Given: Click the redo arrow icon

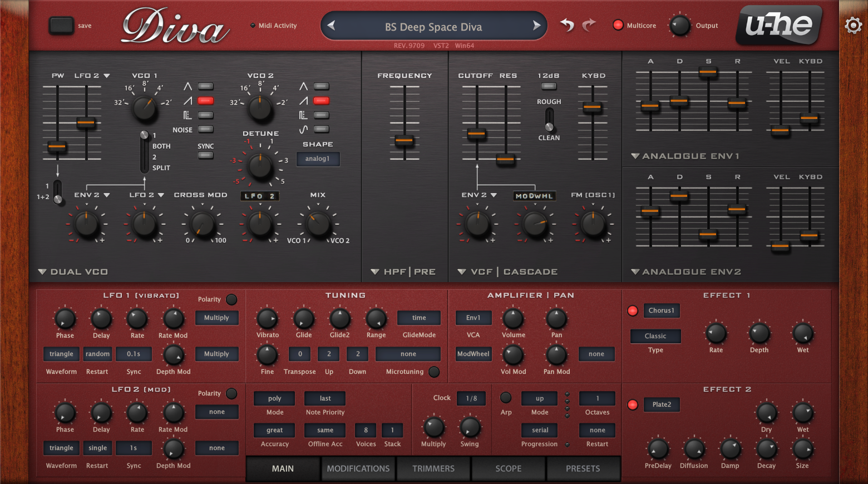Looking at the screenshot, I should 589,25.
